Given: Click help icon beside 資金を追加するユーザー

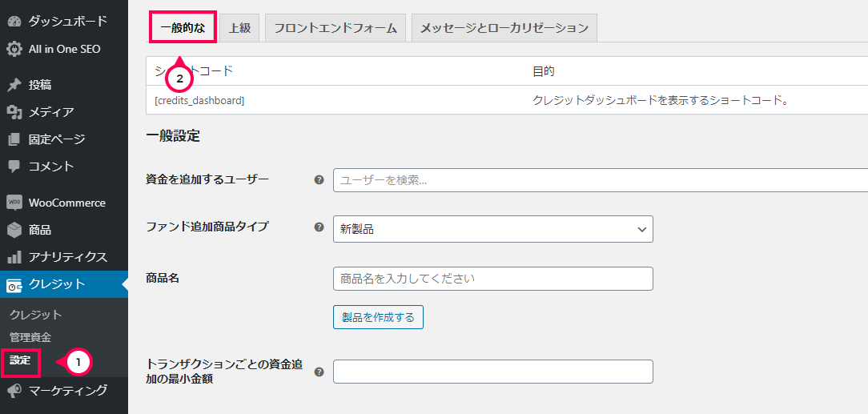Looking at the screenshot, I should pyautogui.click(x=319, y=180).
